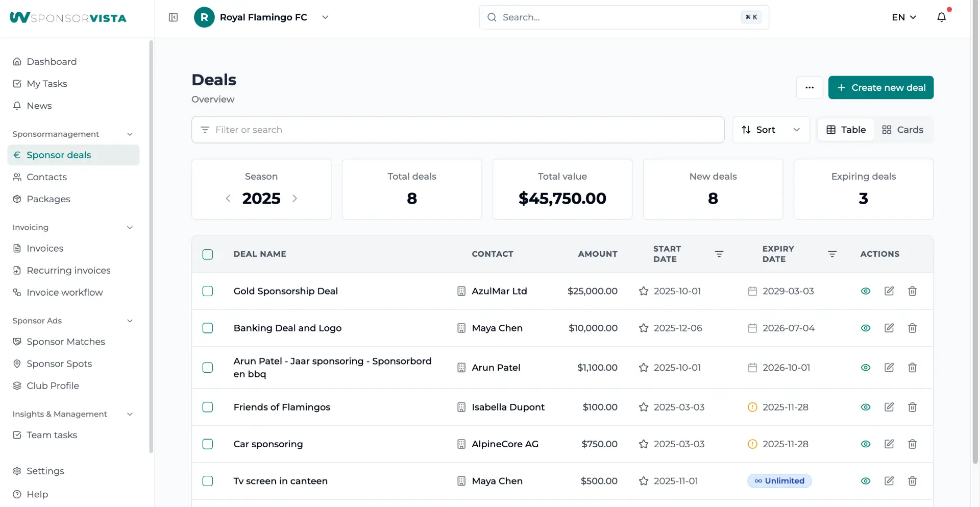View details of the Gold Sponsorship Deal

866,291
